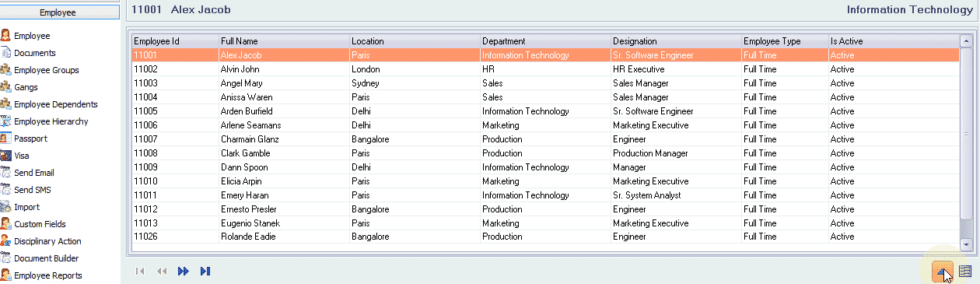Viewport: 980px width, 284px height.
Task: Open the Passport sidebar icon
Action: coord(6,138)
